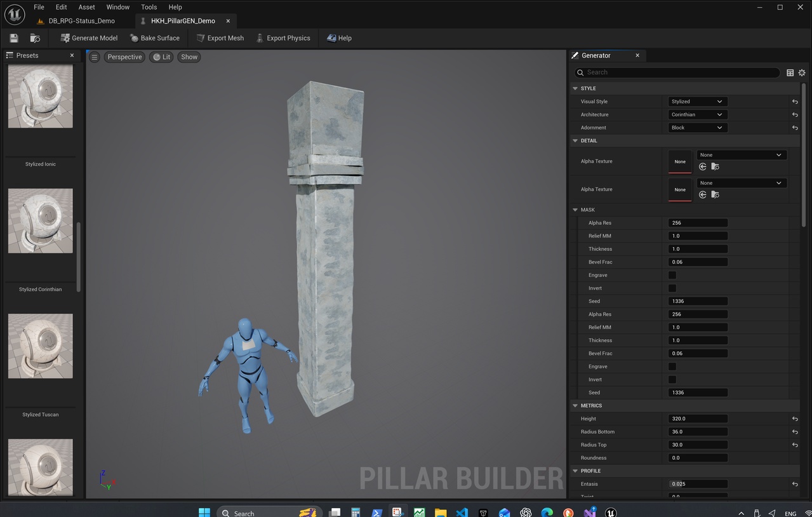Open File Explorer from the taskbar
The height and width of the screenshot is (517, 812).
point(441,513)
